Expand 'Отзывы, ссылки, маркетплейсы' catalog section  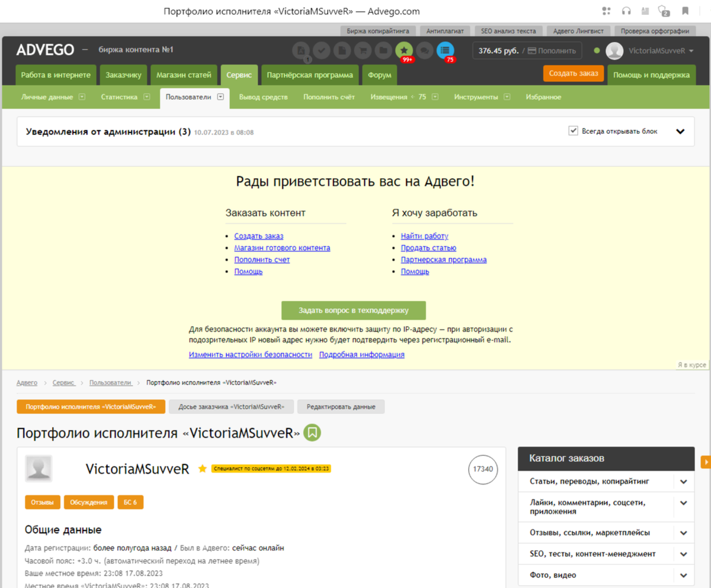[x=684, y=533]
